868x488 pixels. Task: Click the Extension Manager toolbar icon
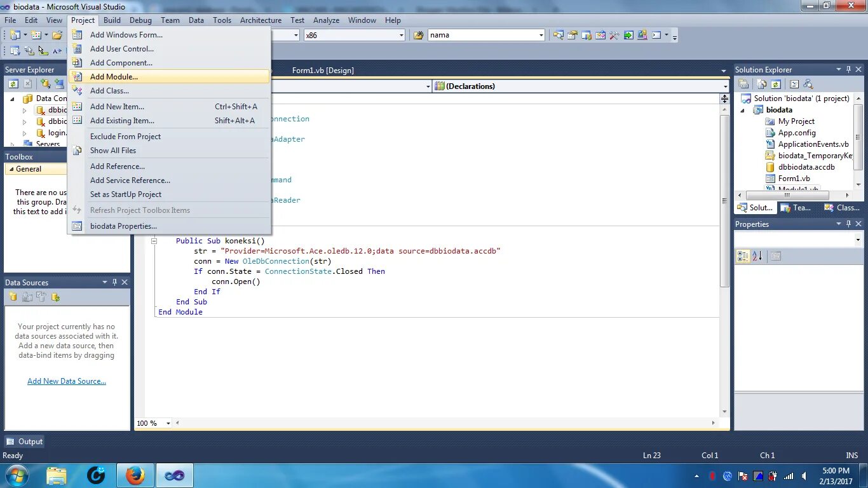pos(642,35)
